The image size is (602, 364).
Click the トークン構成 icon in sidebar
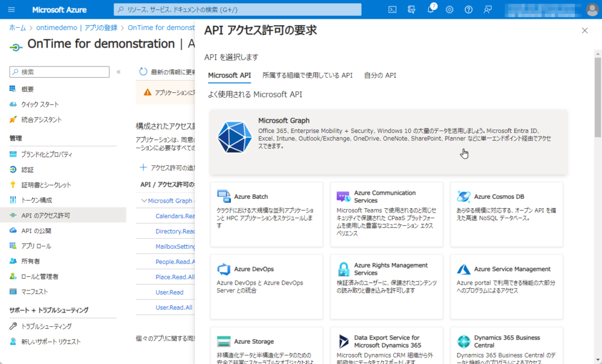point(13,200)
